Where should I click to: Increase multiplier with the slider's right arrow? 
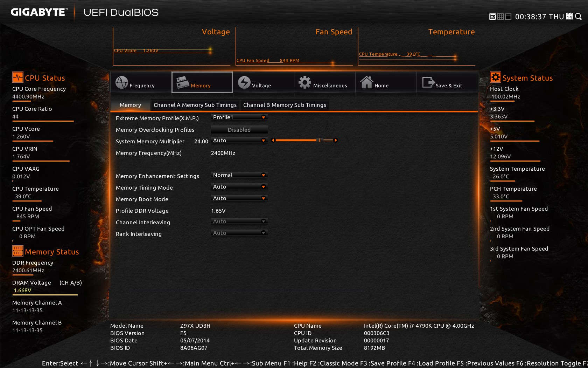click(336, 140)
